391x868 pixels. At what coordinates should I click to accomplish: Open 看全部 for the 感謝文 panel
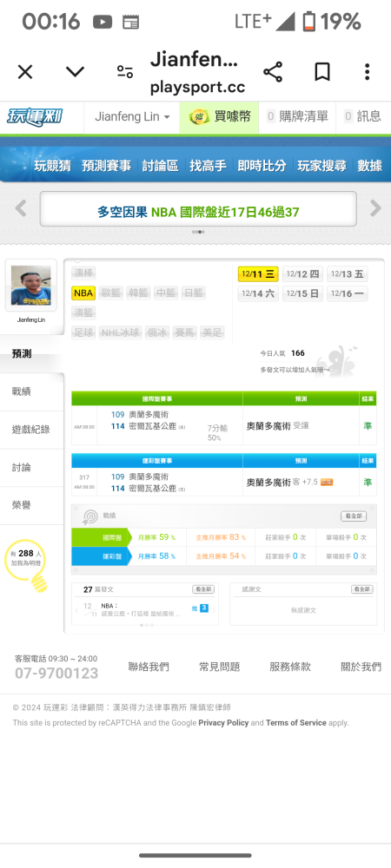coord(361,589)
